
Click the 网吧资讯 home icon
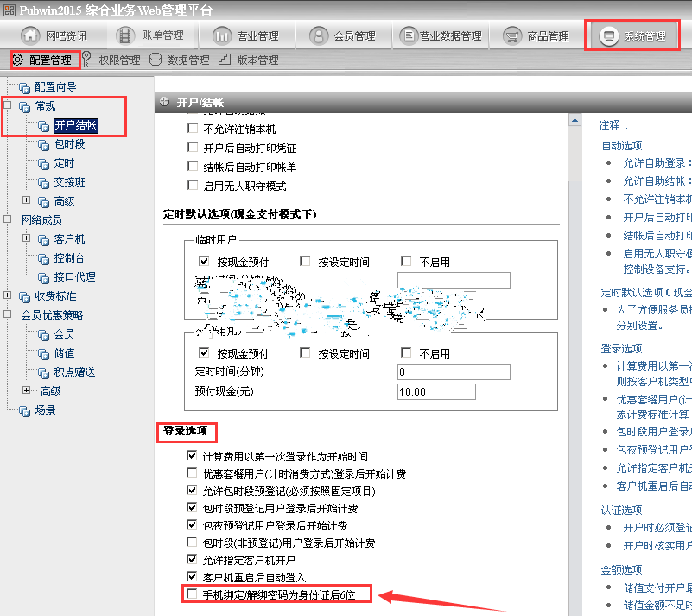(31, 36)
